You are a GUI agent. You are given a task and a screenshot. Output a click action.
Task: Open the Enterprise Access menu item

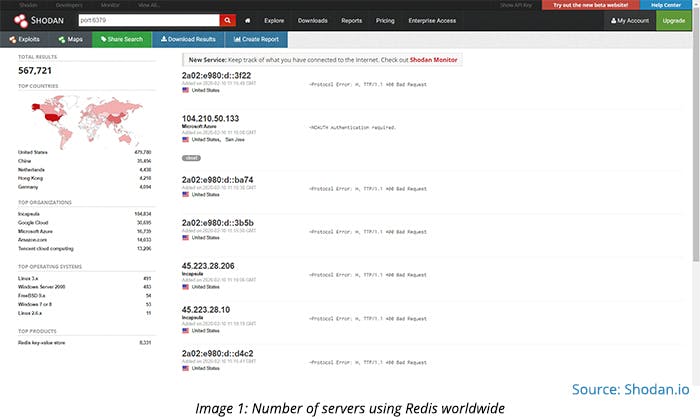[432, 21]
